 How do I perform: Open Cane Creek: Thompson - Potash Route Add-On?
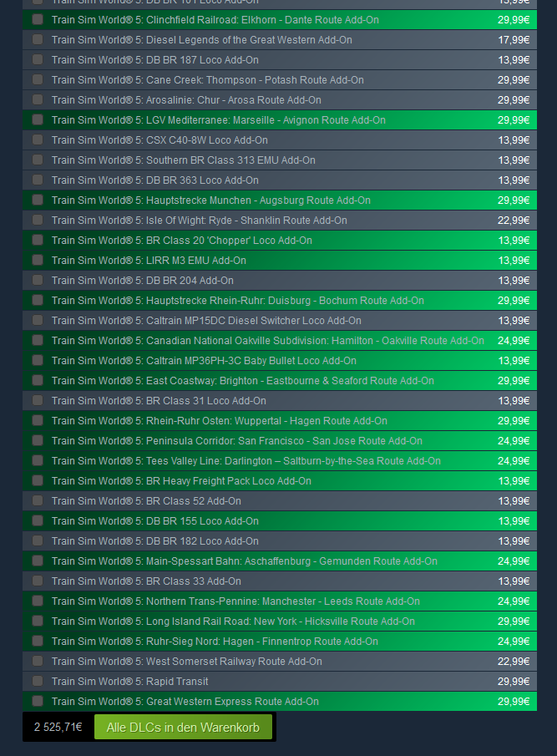click(207, 80)
